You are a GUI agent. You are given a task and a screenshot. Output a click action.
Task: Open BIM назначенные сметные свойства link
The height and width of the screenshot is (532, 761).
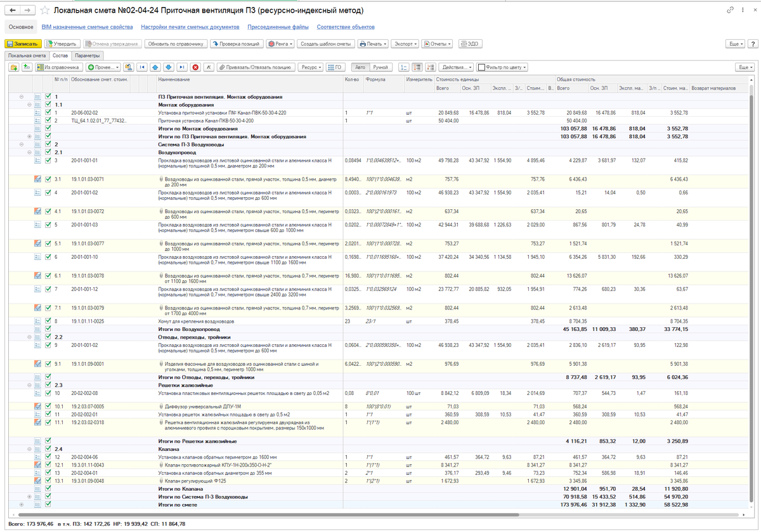87,27
